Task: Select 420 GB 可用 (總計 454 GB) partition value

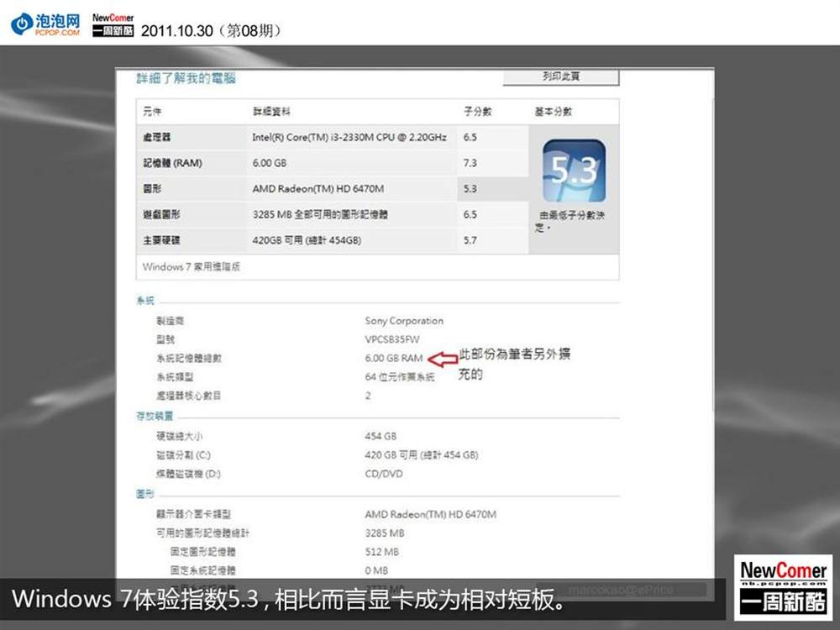Action: 421,455
